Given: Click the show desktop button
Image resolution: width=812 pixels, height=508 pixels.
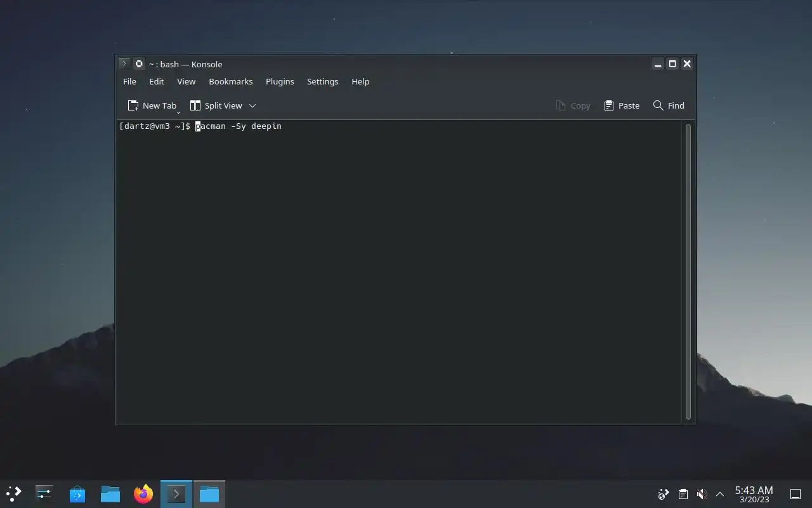Looking at the screenshot, I should pos(796,494).
